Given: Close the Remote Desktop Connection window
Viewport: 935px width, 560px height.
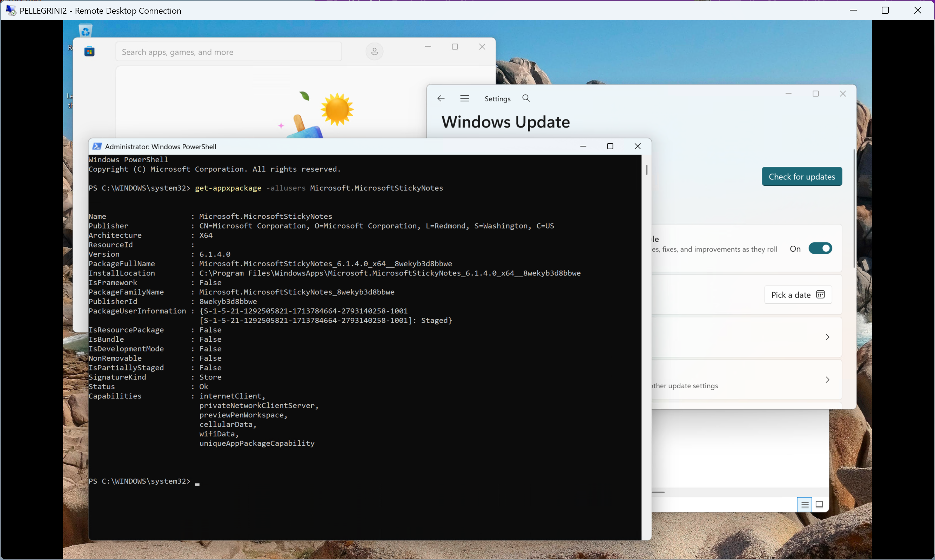Looking at the screenshot, I should pyautogui.click(x=917, y=10).
